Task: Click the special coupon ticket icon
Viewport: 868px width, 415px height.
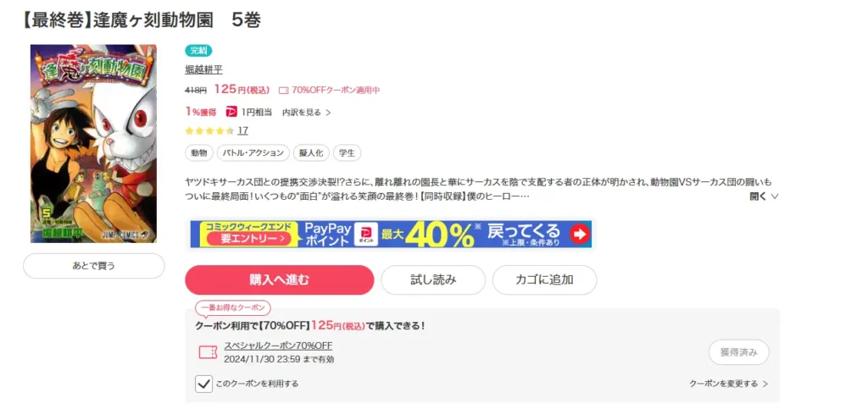Action: pyautogui.click(x=209, y=352)
